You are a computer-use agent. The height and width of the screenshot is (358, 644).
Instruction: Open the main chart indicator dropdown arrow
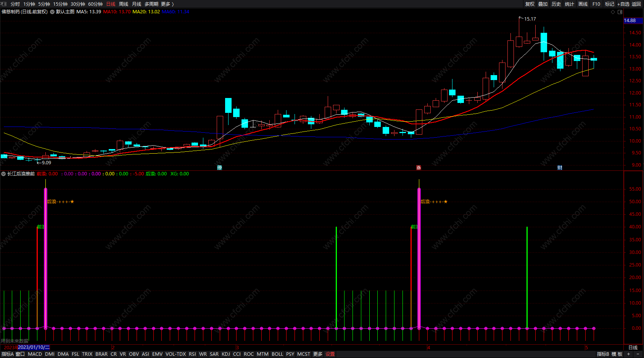pyautogui.click(x=52, y=12)
